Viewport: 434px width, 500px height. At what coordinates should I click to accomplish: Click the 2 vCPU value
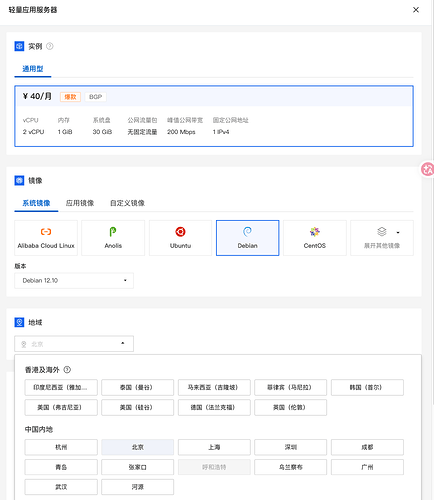tap(33, 132)
